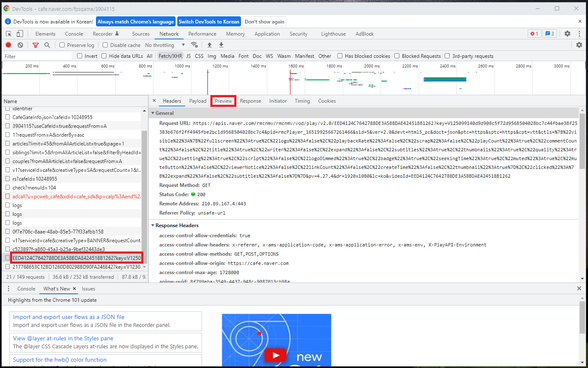Image resolution: width=588 pixels, height=368 pixels.
Task: Enable Preserve log checkbox
Action: 62,45
